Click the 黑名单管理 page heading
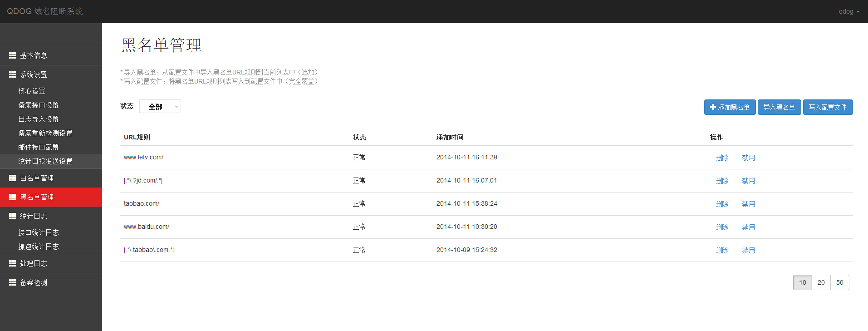Screen dimensions: 868x331 pyautogui.click(x=161, y=45)
